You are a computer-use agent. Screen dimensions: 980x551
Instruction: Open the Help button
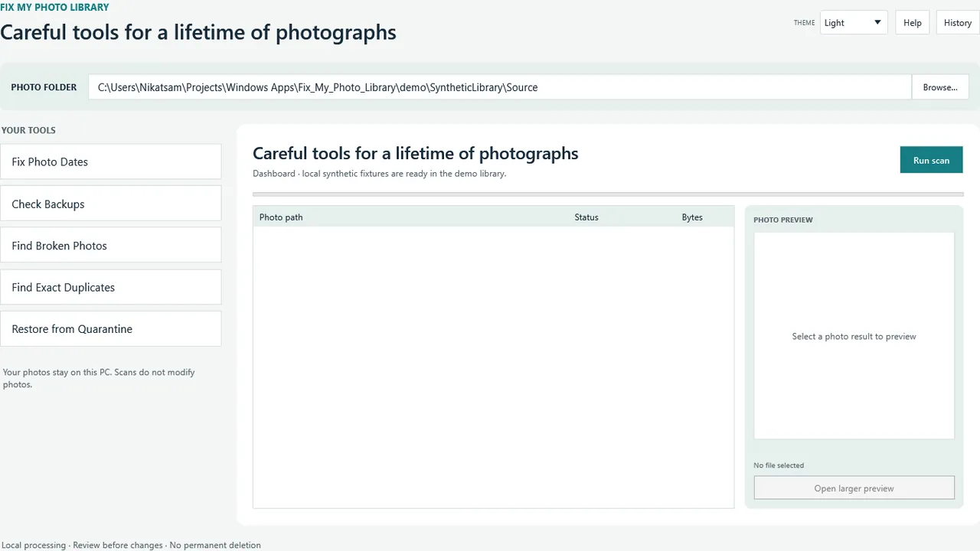point(912,22)
